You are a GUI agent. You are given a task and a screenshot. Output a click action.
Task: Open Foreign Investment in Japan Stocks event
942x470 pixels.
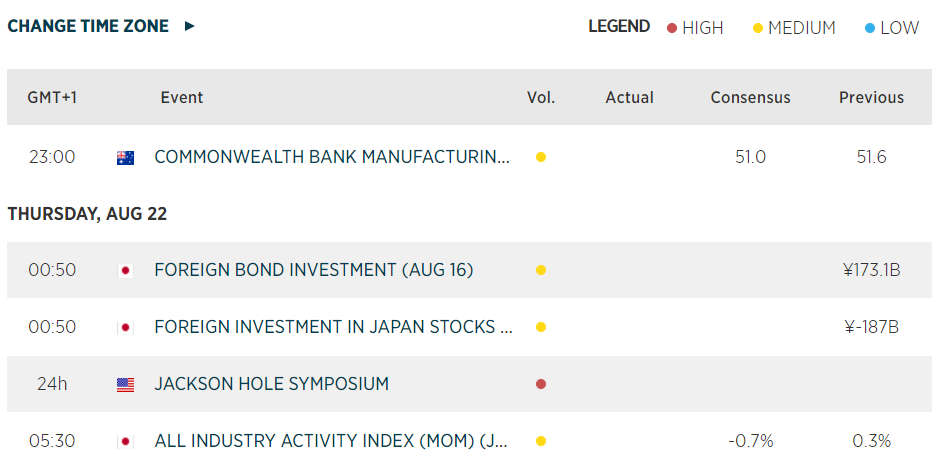[334, 327]
